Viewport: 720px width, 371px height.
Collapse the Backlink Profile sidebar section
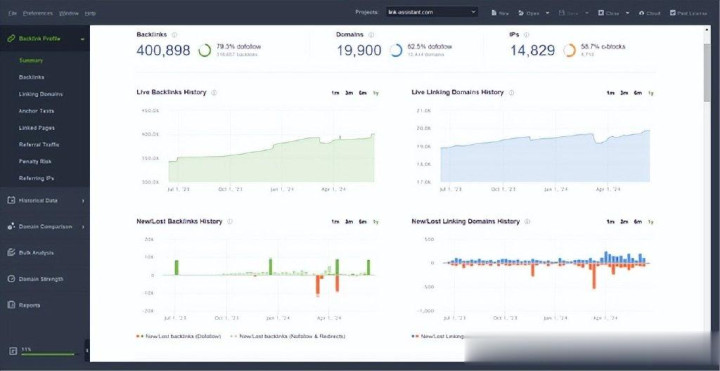[x=83, y=39]
